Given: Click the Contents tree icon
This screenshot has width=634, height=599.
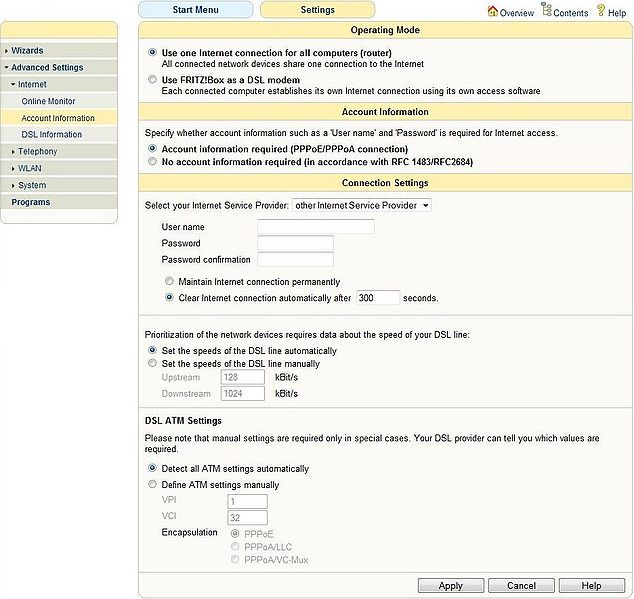Looking at the screenshot, I should 546,9.
